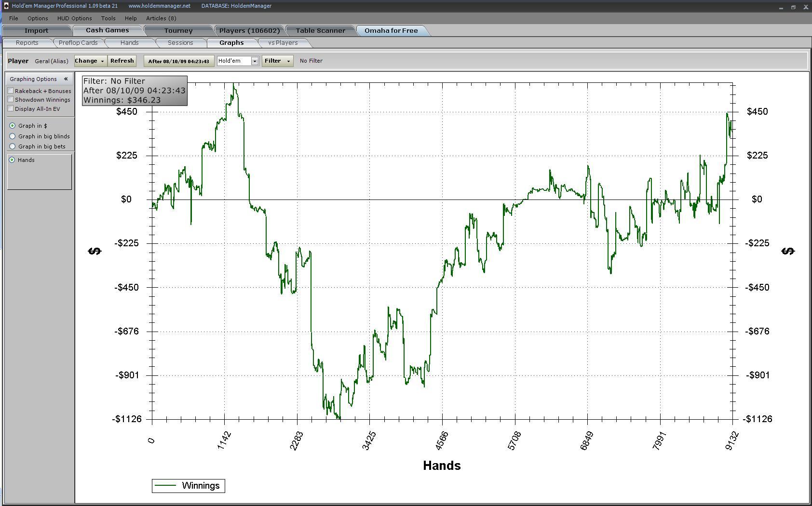Viewport: 812px width, 506px height.
Task: Switch to the Tourney tab
Action: (x=178, y=30)
